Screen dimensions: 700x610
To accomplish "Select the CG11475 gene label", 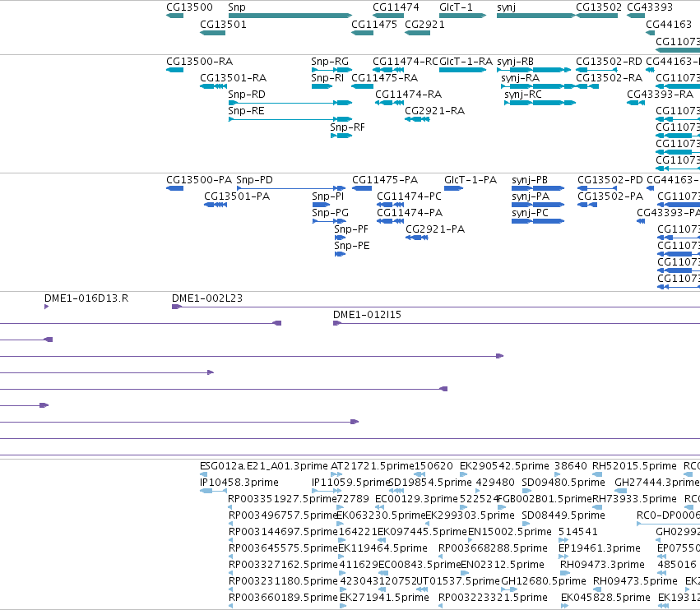I will [374, 25].
